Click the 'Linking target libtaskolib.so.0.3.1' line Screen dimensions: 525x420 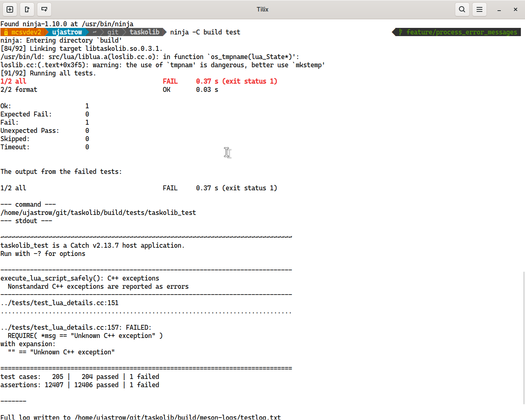pos(82,48)
